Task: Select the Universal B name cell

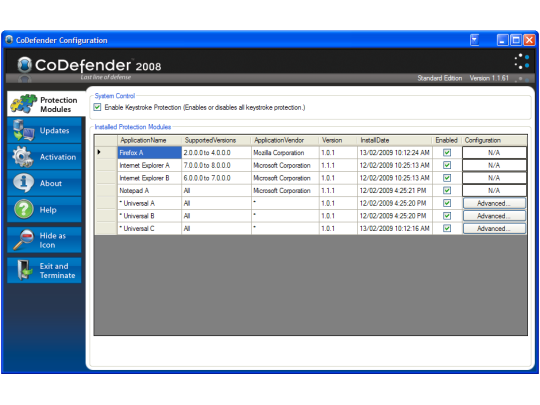Action: pyautogui.click(x=149, y=216)
